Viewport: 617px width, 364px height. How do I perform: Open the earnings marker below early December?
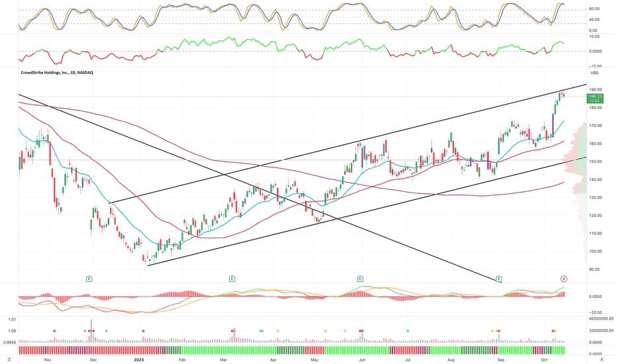pos(89,279)
